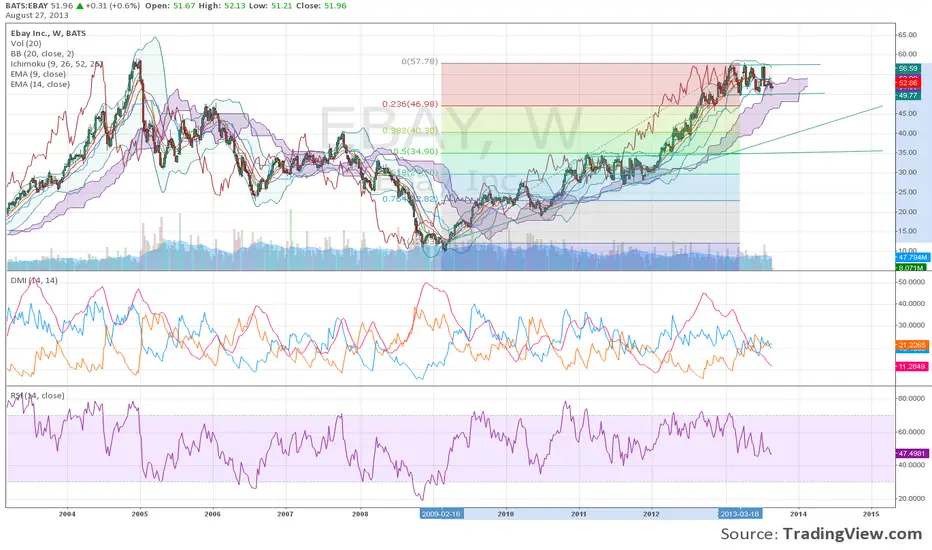Click the BATS:EBAY ticker symbol in header
This screenshot has width=932, height=550.
(x=27, y=5)
